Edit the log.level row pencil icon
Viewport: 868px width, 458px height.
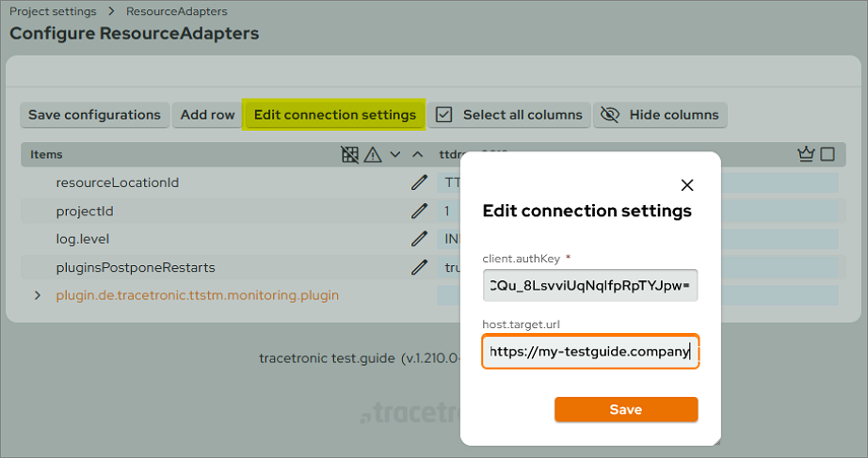419,239
